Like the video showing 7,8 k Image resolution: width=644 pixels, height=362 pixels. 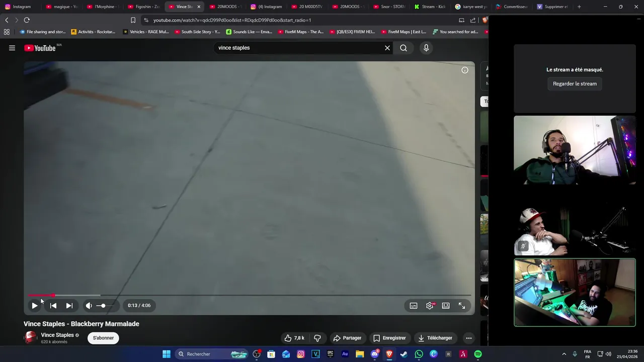294,338
